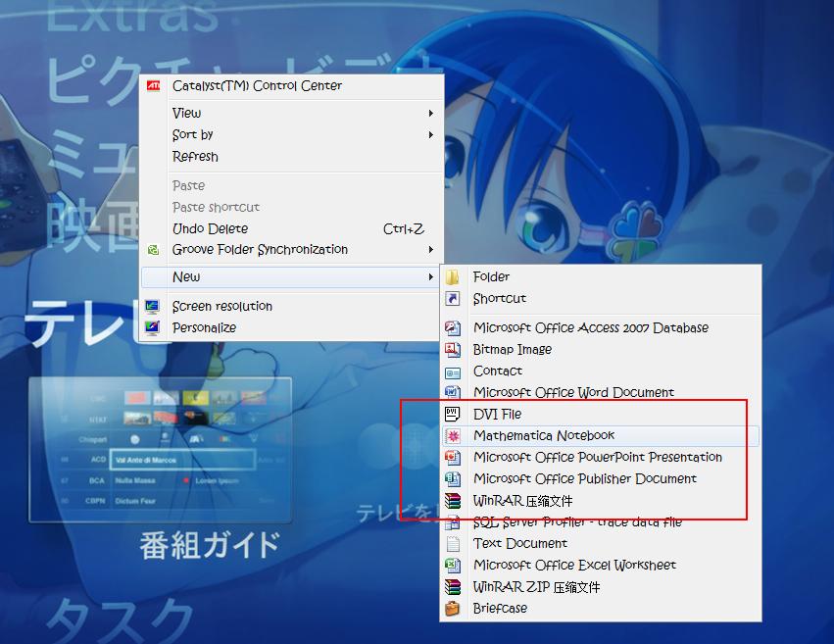Select Undo Delete
This screenshot has height=644, width=834.
(291, 228)
